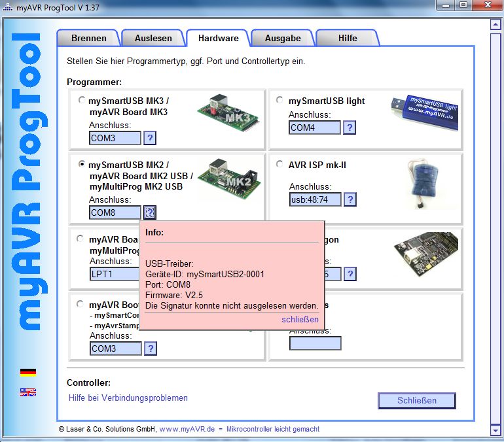Click the 'Geräte-ID: mySmartUSB2-0001' text
The width and height of the screenshot is (504, 442).
[x=205, y=275]
